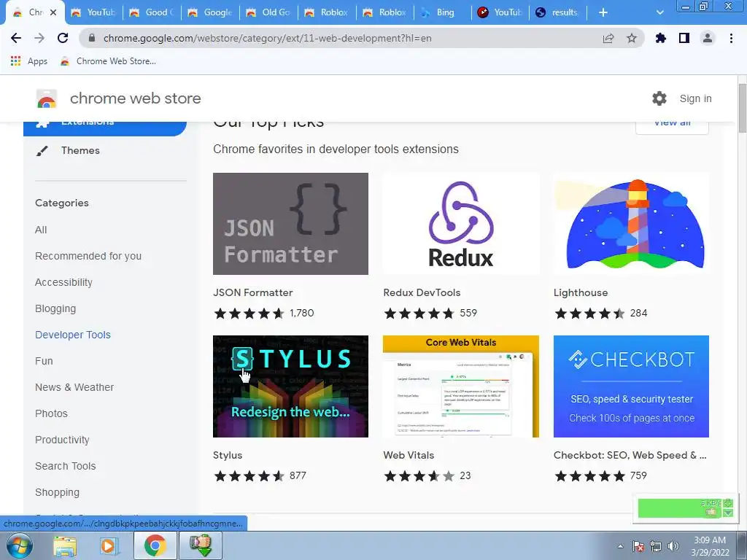Click the Redux DevTools title text
This screenshot has height=560, width=747.
[422, 292]
